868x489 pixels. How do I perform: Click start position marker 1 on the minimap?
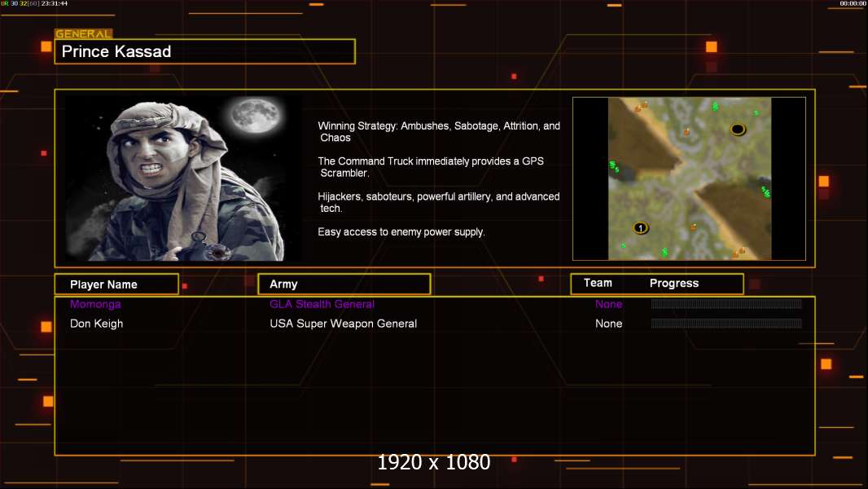coord(641,228)
